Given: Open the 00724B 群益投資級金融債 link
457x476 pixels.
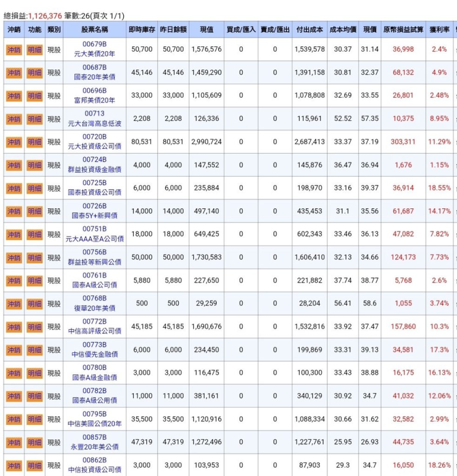Looking at the screenshot, I should [x=95, y=165].
